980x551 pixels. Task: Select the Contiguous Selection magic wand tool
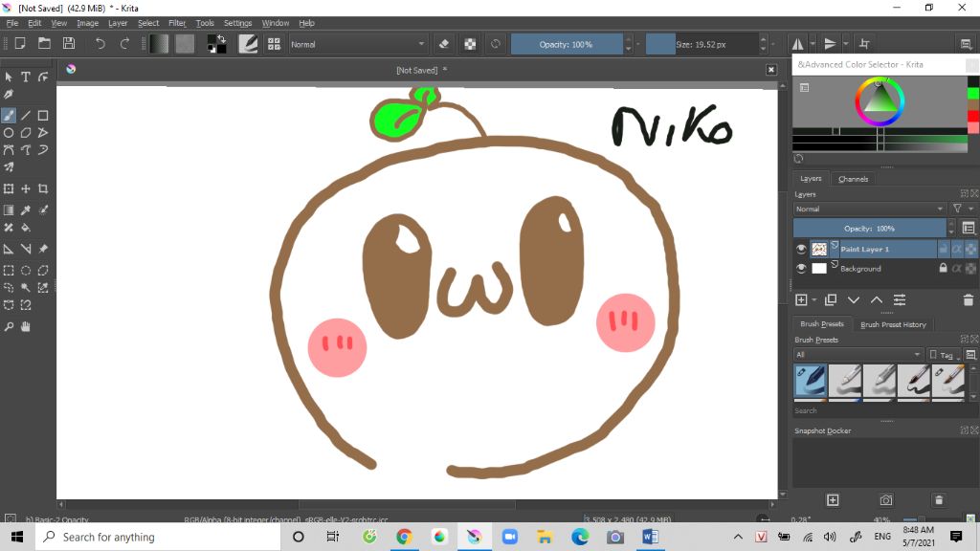(x=26, y=287)
